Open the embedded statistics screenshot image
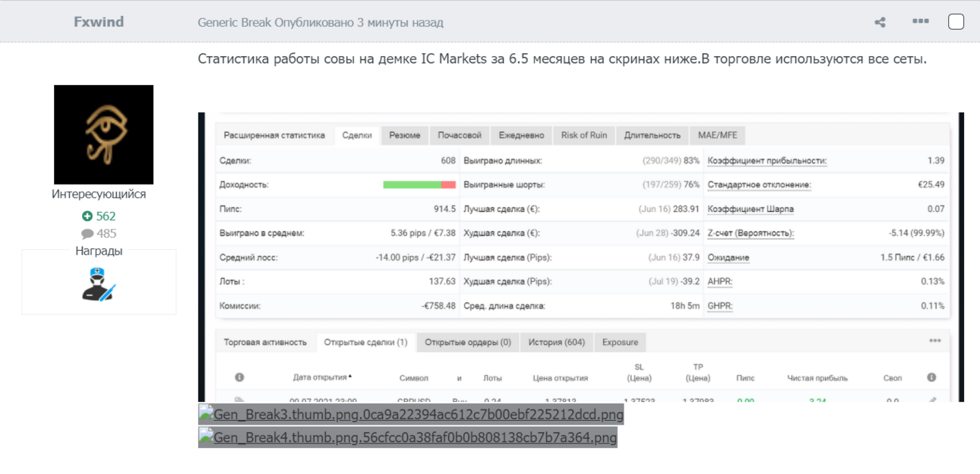The width and height of the screenshot is (980, 474). [581, 257]
